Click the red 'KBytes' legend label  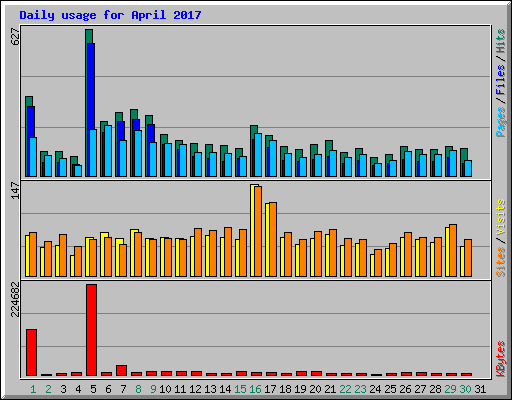[x=501, y=359]
